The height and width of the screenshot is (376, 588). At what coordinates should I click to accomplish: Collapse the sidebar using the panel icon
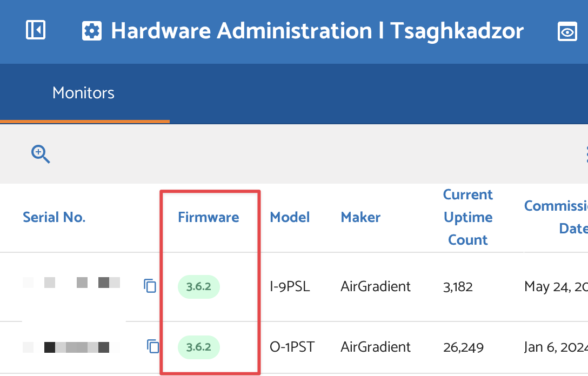click(x=36, y=31)
